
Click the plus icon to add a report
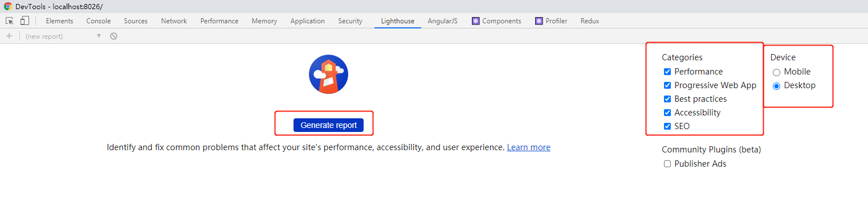pos(9,36)
